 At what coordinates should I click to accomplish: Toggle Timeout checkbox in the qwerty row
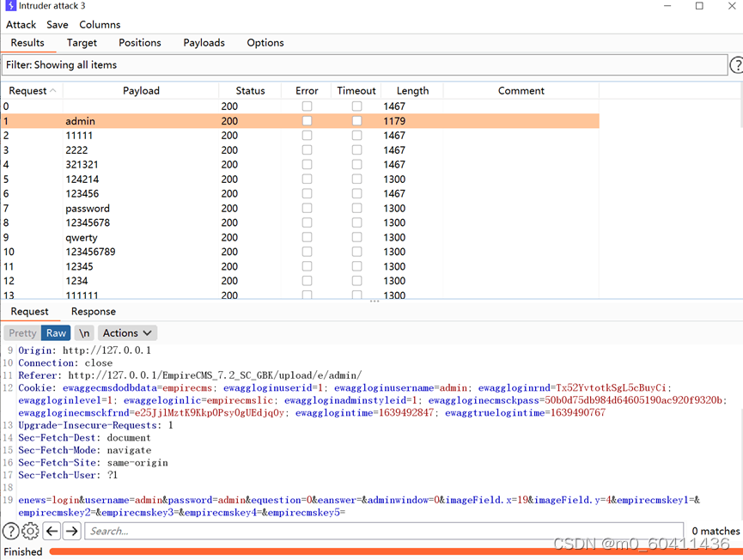tap(356, 237)
